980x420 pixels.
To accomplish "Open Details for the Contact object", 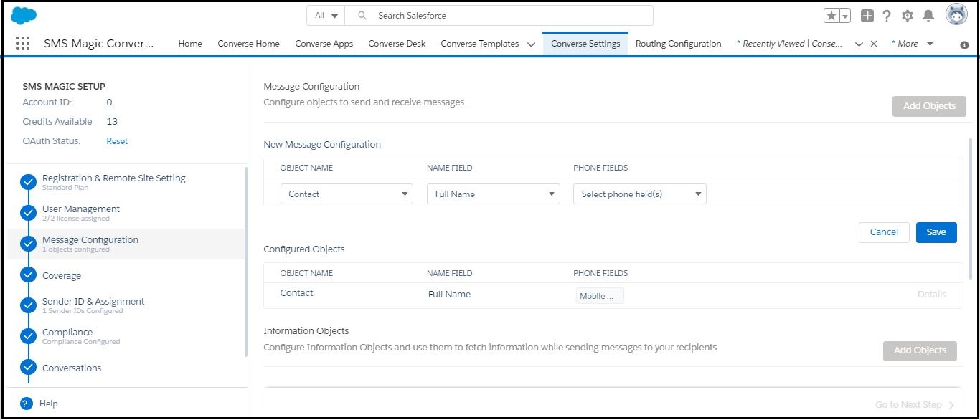I will click(x=931, y=294).
